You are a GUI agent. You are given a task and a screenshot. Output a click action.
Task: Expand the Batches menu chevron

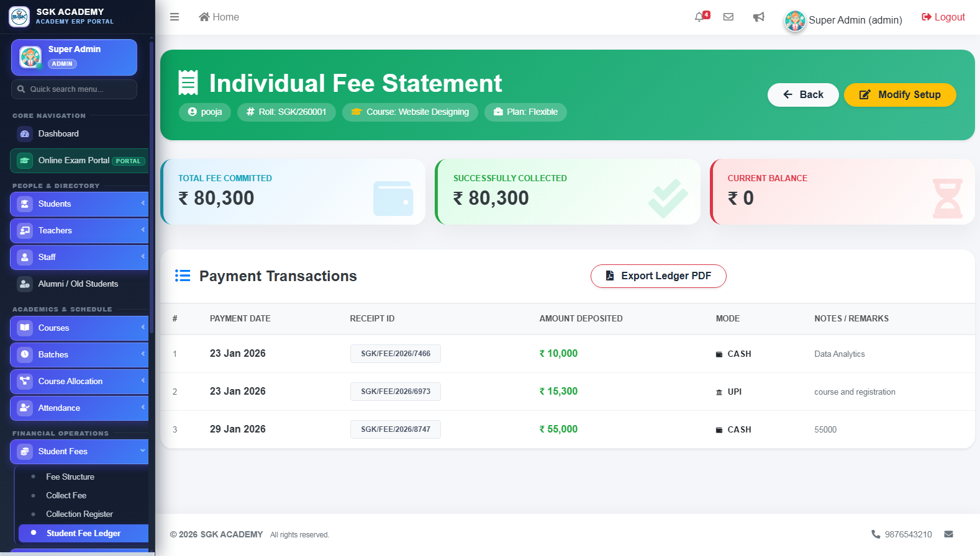click(x=143, y=354)
